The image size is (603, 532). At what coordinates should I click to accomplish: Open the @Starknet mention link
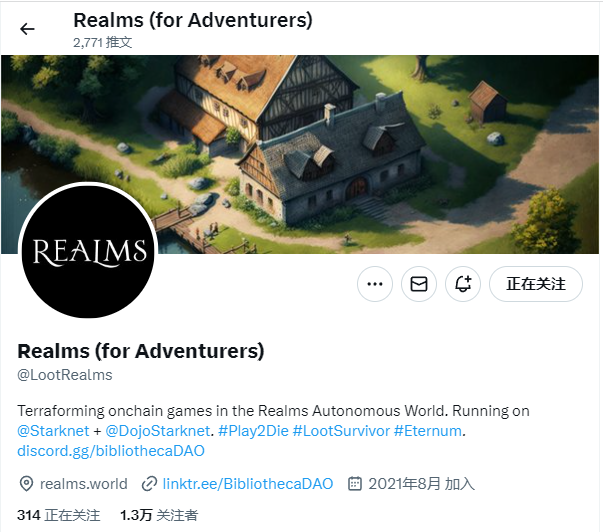point(53,431)
